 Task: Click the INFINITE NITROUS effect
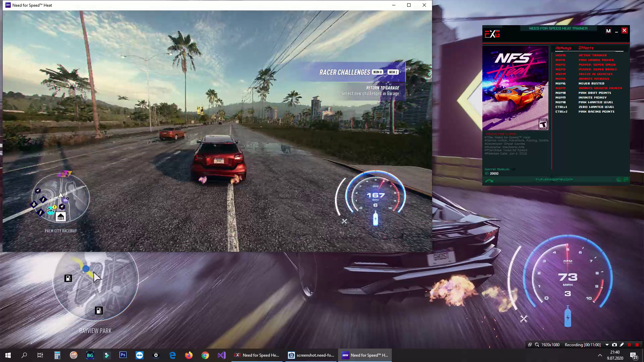coord(594,79)
